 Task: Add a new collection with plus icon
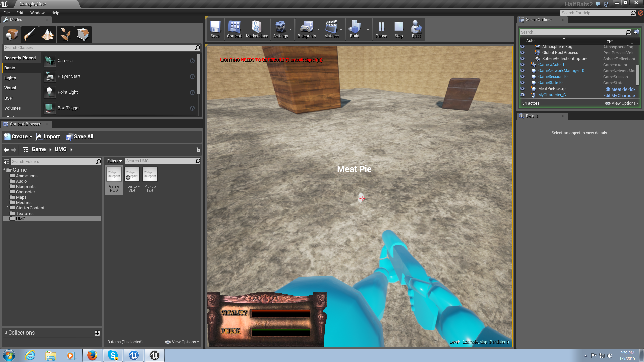coord(97,333)
